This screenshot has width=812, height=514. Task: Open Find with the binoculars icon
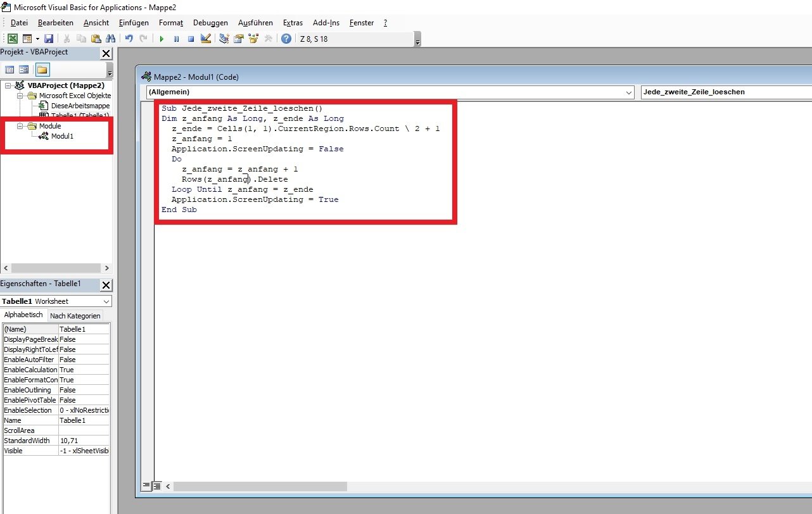(111, 39)
